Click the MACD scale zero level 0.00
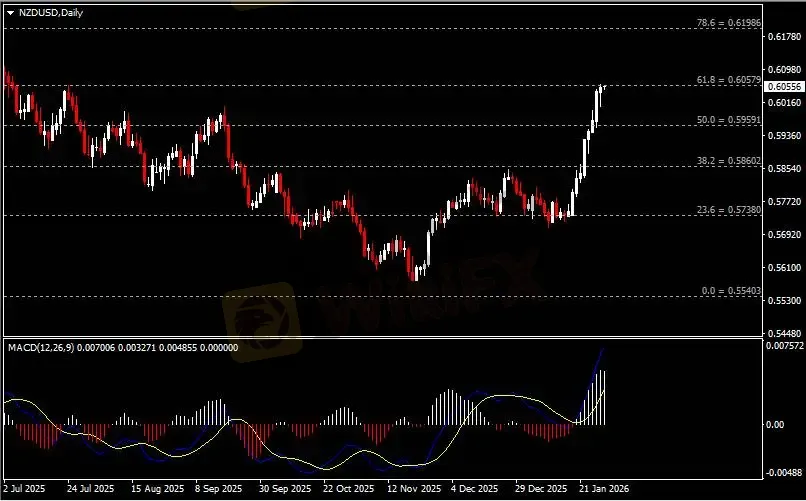806x501 pixels. coord(775,424)
